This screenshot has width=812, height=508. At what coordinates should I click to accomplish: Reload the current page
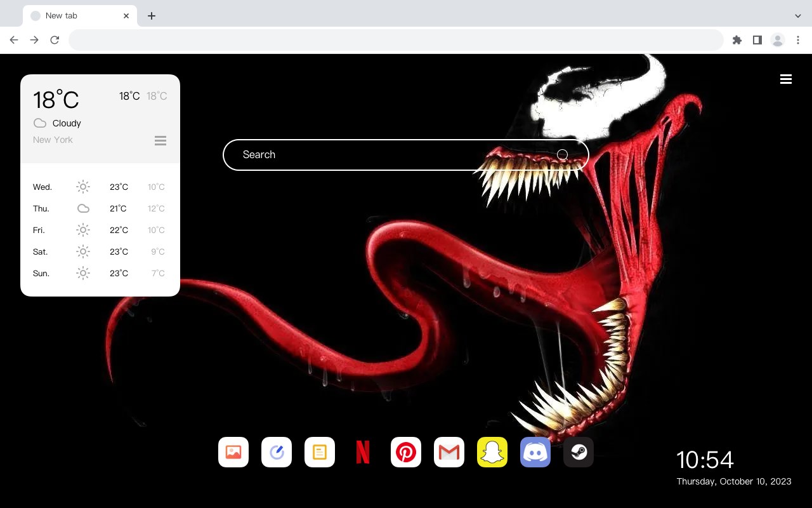[x=55, y=40]
